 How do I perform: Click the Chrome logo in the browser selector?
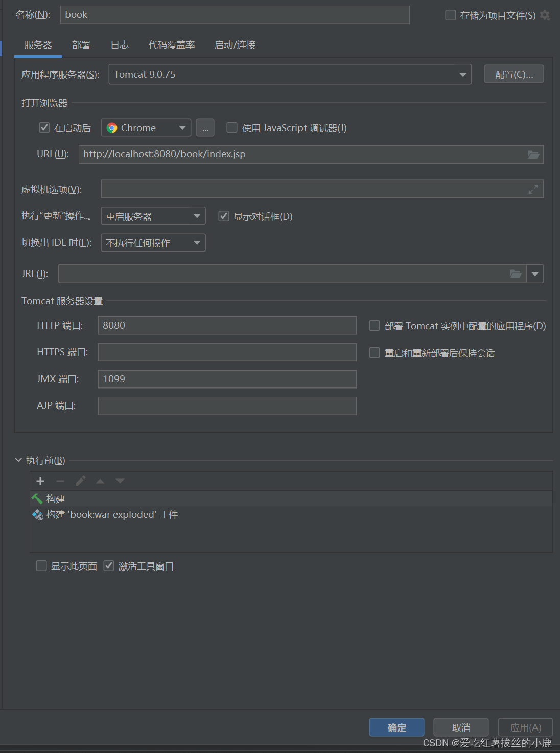click(x=112, y=128)
